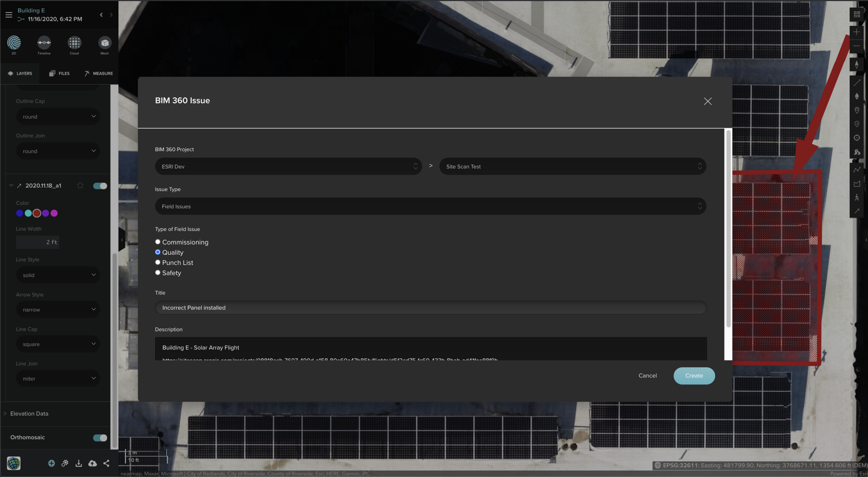868x477 pixels.
Task: Toggle off the Orthomosaic layer
Action: pos(100,437)
